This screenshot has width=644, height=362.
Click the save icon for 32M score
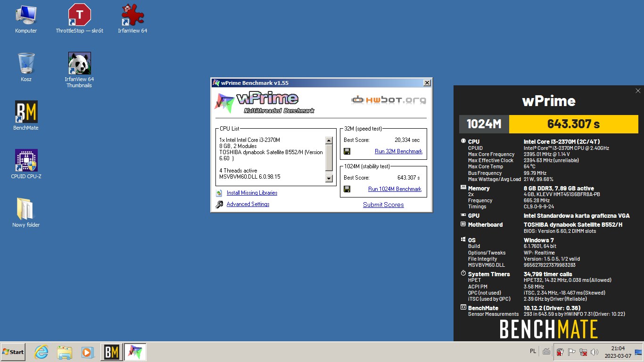[347, 151]
